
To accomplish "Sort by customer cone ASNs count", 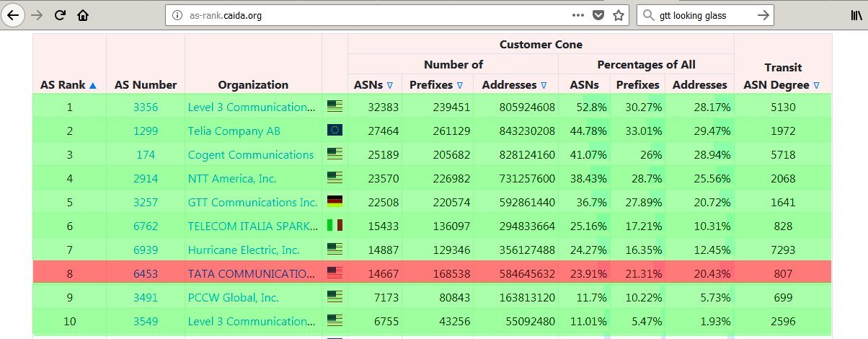I will click(x=373, y=85).
